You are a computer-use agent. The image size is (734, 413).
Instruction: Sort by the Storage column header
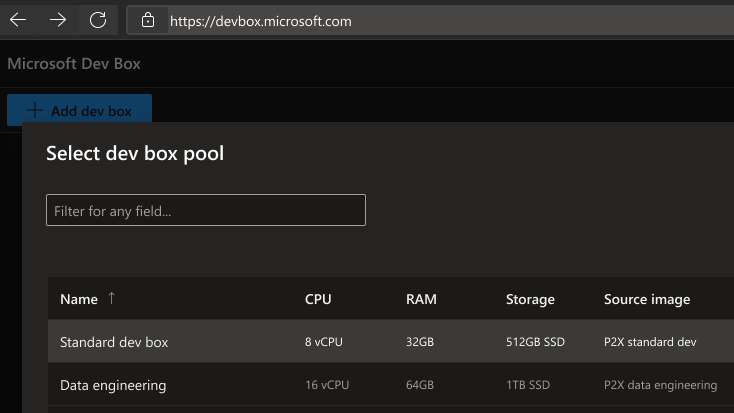pos(530,299)
